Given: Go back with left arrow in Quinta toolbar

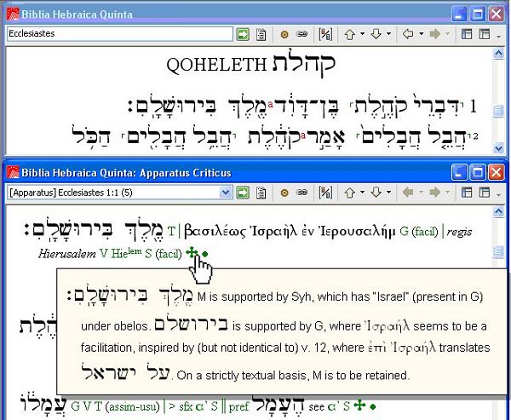Looking at the screenshot, I should tap(408, 34).
